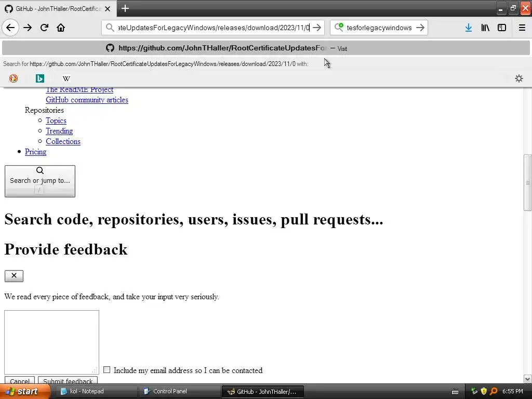Go forward using the forward arrow

(x=28, y=28)
